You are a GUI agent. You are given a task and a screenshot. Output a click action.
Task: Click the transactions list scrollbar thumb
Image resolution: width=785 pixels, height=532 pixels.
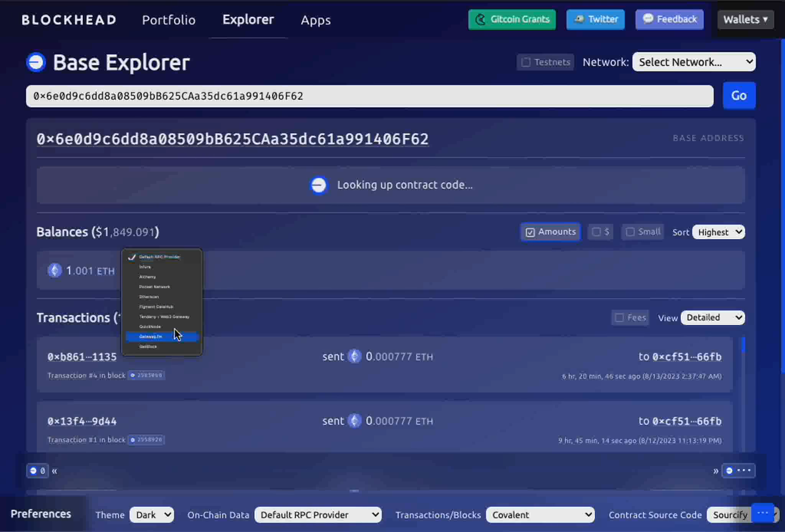tap(743, 345)
